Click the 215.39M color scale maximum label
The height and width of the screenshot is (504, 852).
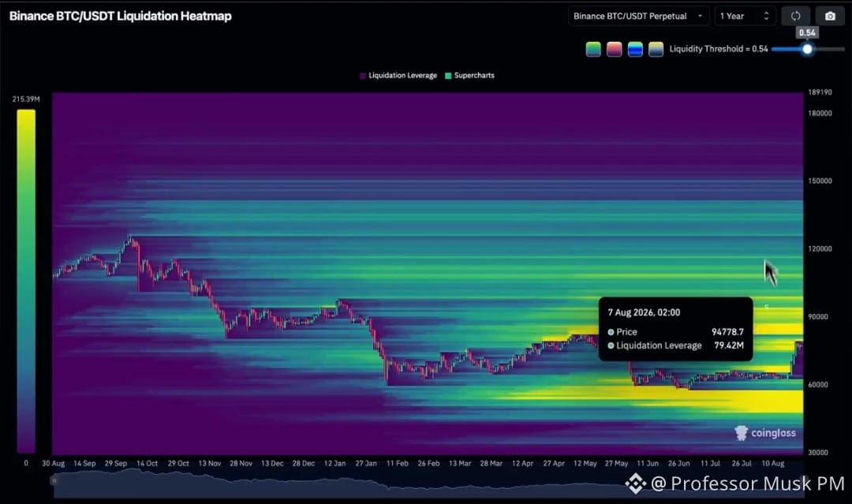click(x=25, y=99)
